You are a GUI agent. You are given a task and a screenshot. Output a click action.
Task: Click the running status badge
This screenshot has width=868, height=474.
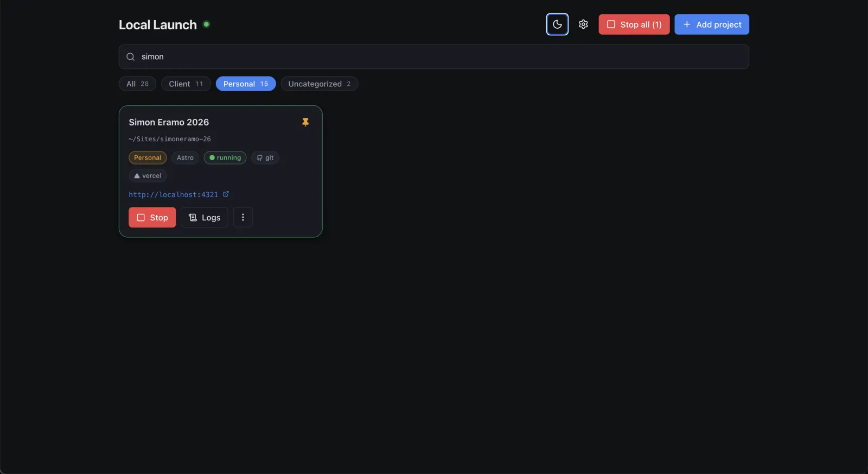(225, 157)
